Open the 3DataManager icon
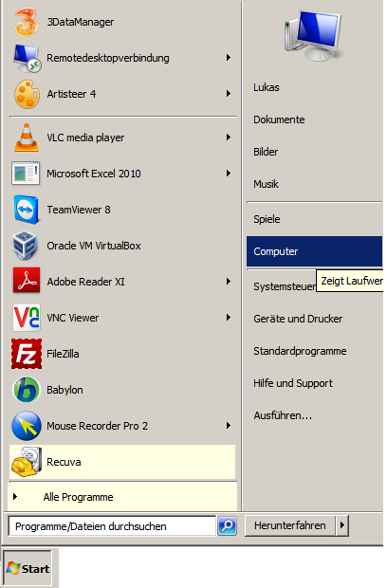Viewport: 387px width, 588px height. pos(27,22)
